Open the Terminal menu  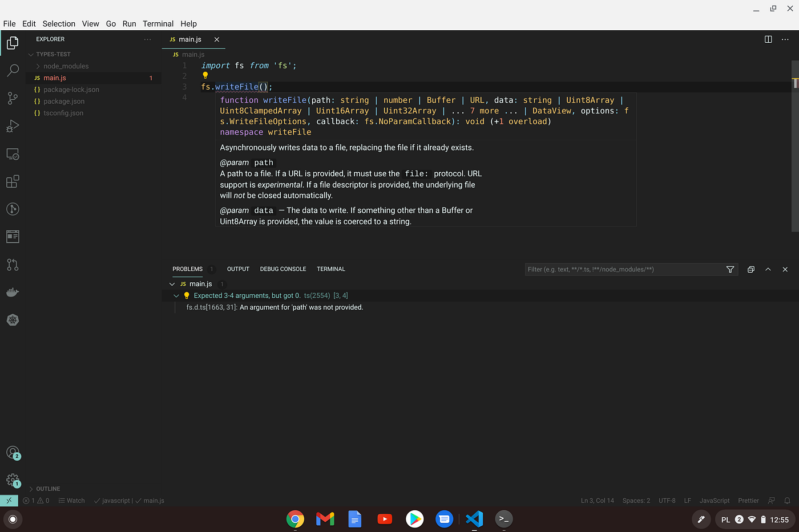point(158,23)
